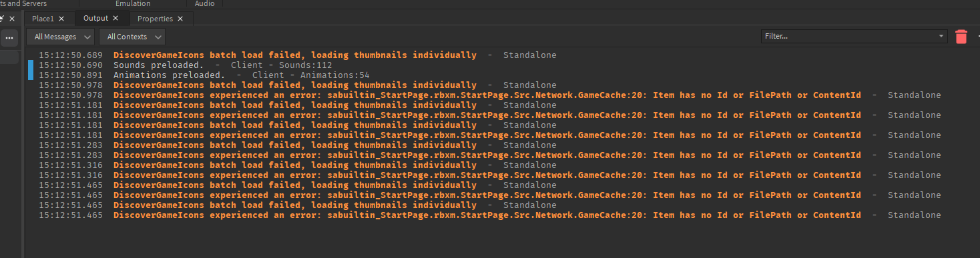Click 'Client - Animations:54' source link

310,75
